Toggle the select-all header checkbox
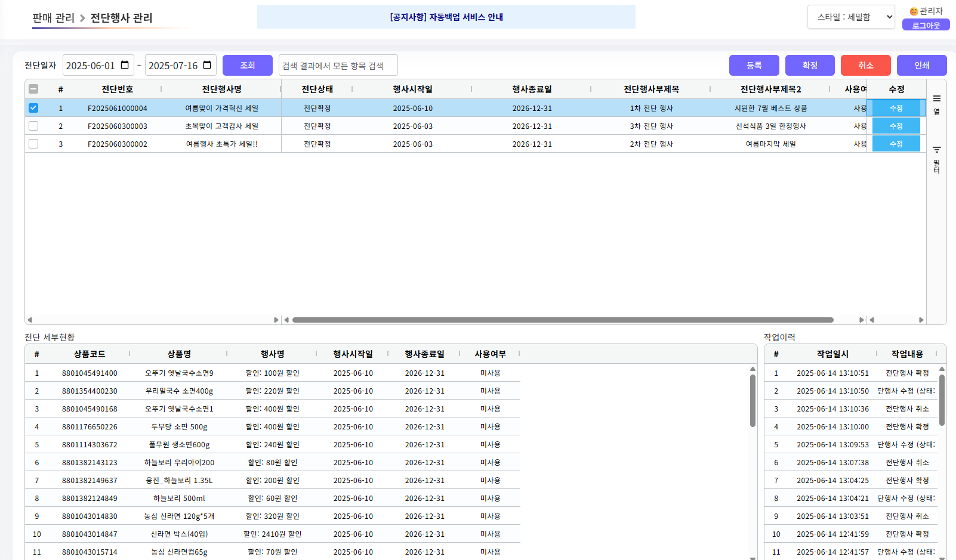Screen dimensions: 956x560 tap(33, 89)
